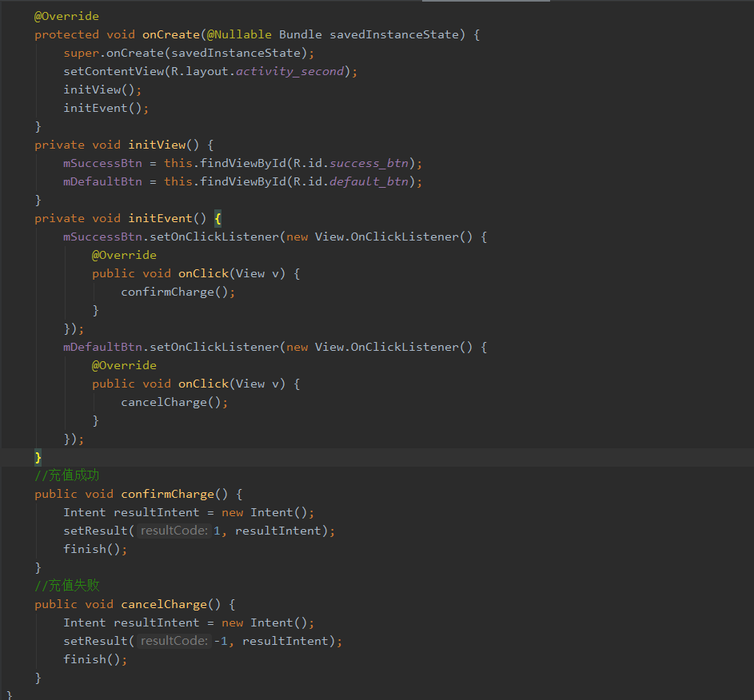Click confirmCharge in its method declaration

(167, 494)
